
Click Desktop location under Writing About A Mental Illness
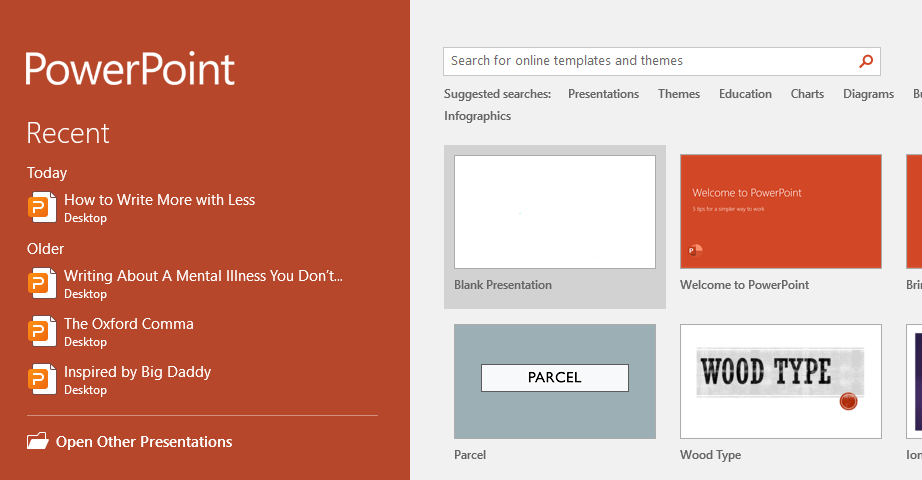pyautogui.click(x=85, y=294)
